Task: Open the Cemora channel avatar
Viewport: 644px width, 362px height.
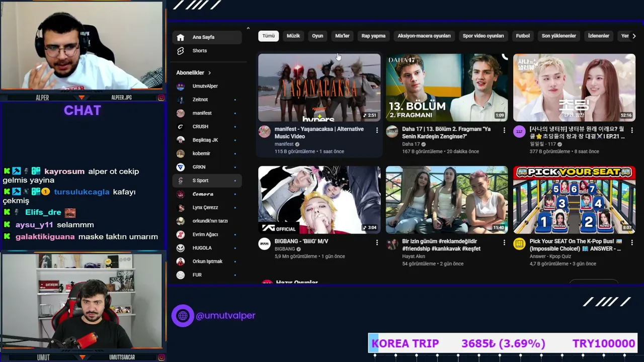Action: click(181, 194)
